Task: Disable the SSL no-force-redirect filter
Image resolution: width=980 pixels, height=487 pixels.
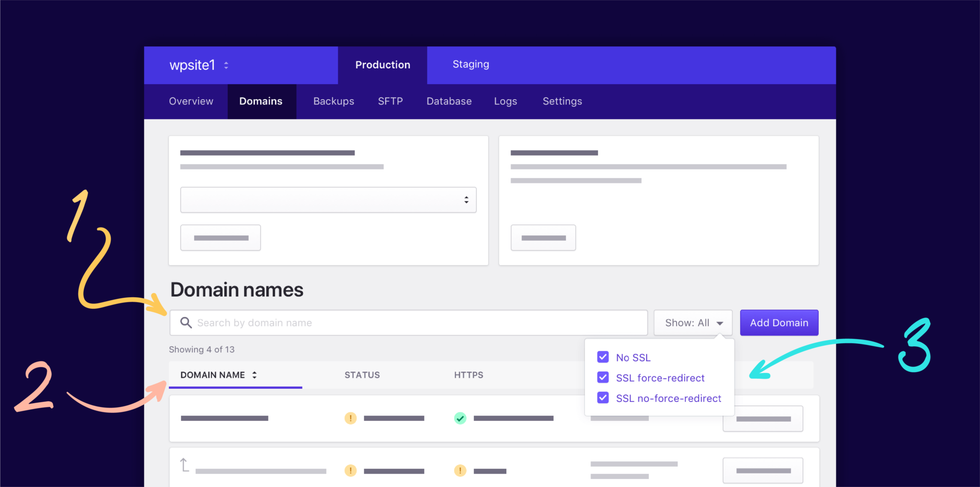Action: [x=602, y=397]
